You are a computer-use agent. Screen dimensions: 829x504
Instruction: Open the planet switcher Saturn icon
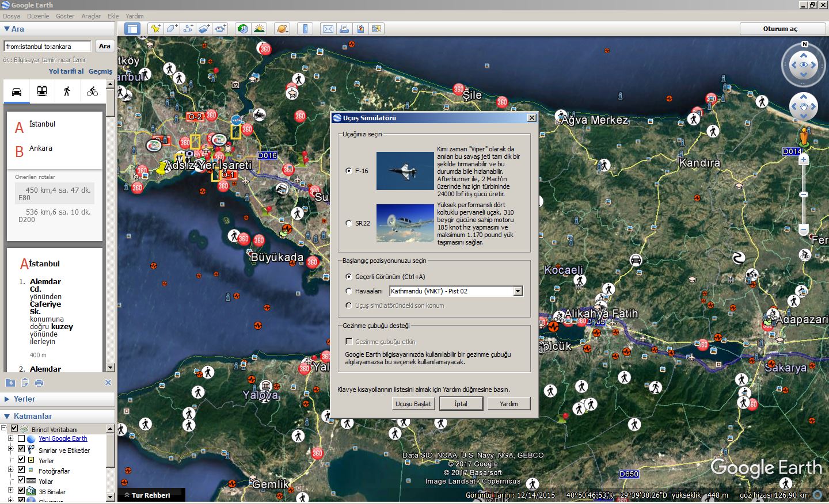pos(282,29)
